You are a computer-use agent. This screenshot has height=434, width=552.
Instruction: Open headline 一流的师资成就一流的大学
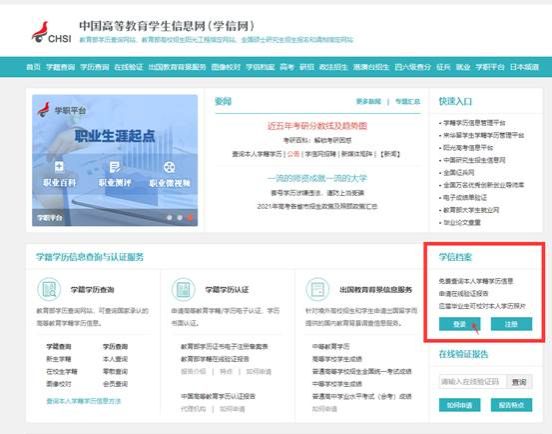(x=317, y=178)
